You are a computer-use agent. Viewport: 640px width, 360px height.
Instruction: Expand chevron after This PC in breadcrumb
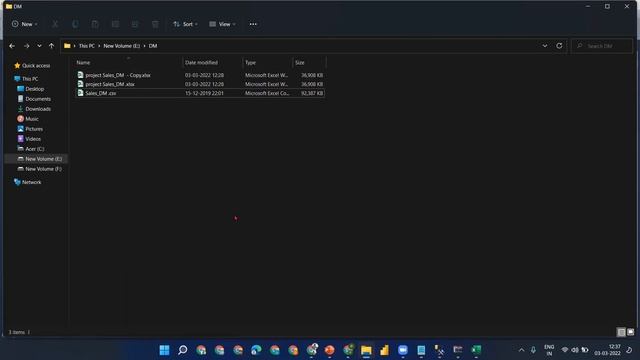(x=99, y=46)
